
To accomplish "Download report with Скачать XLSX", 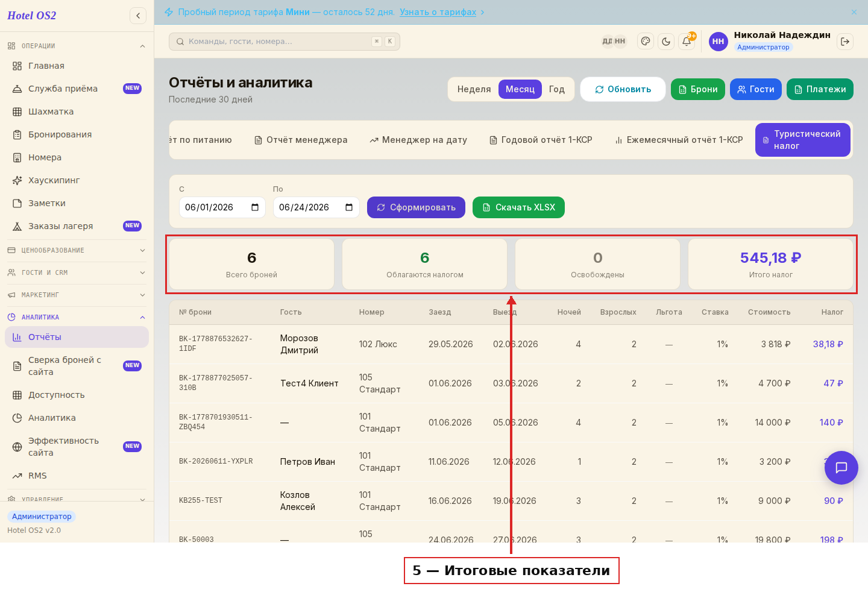I will (x=518, y=207).
